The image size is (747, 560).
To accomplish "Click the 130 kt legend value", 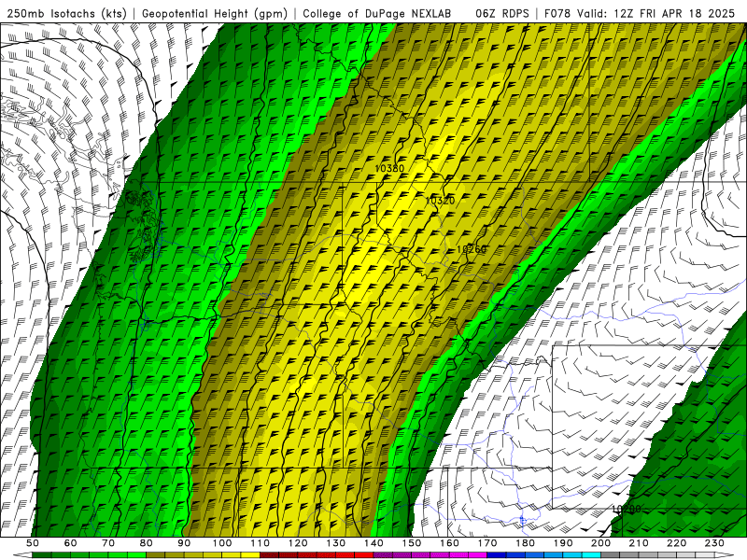I will (336, 543).
